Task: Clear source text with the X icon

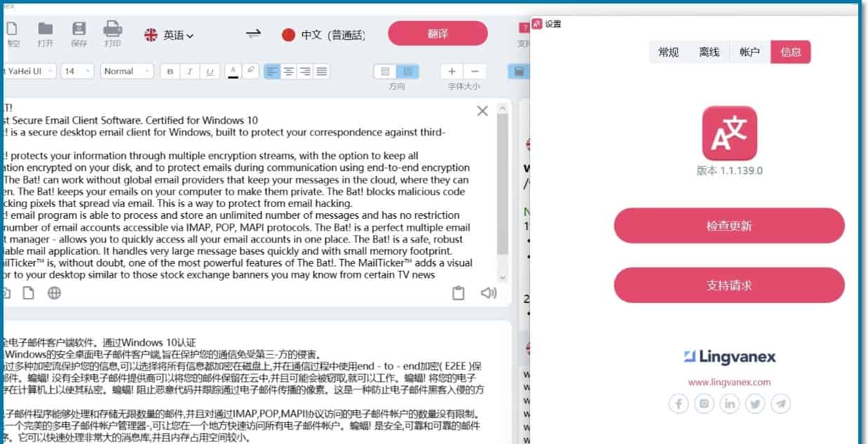Action: [x=482, y=111]
